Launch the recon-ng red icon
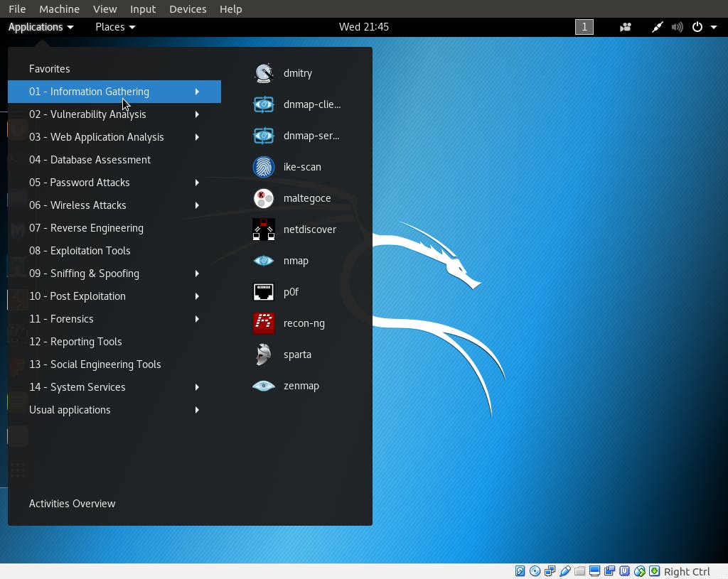The height and width of the screenshot is (579, 728). pos(264,323)
